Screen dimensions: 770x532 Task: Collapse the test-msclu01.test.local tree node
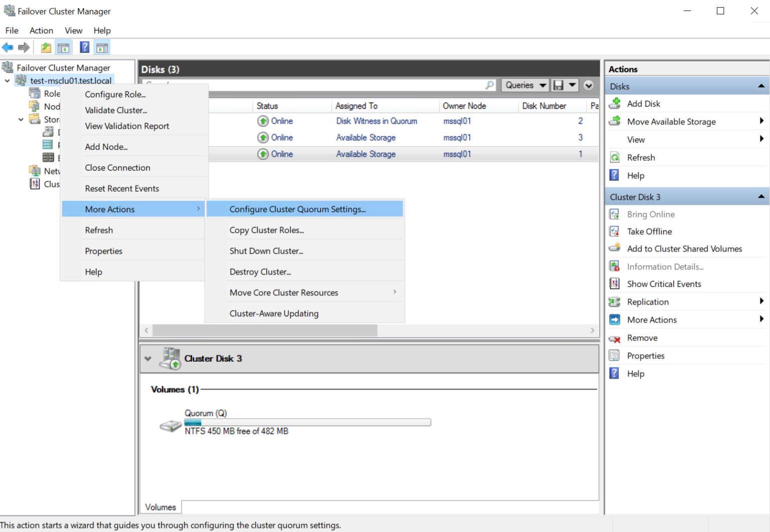(7, 80)
